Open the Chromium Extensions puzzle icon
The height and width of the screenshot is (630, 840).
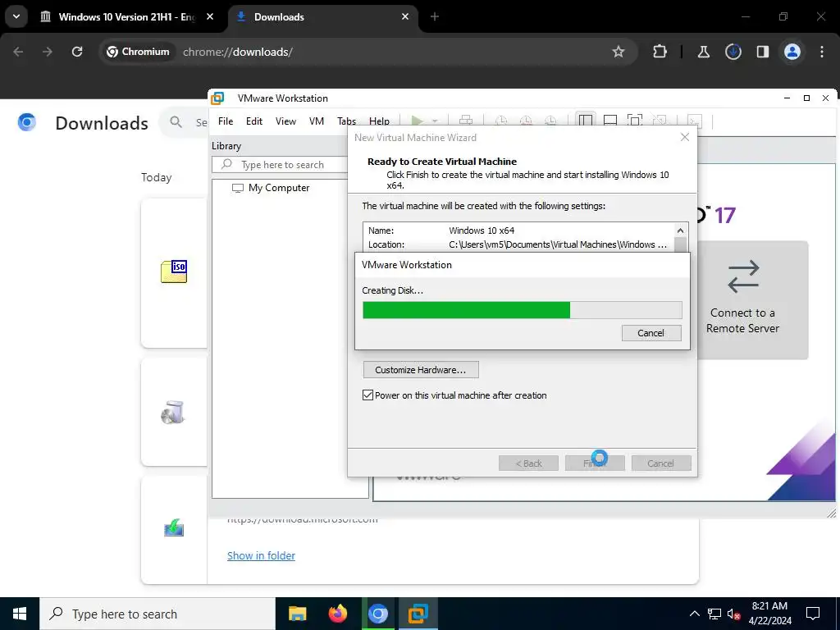[660, 52]
